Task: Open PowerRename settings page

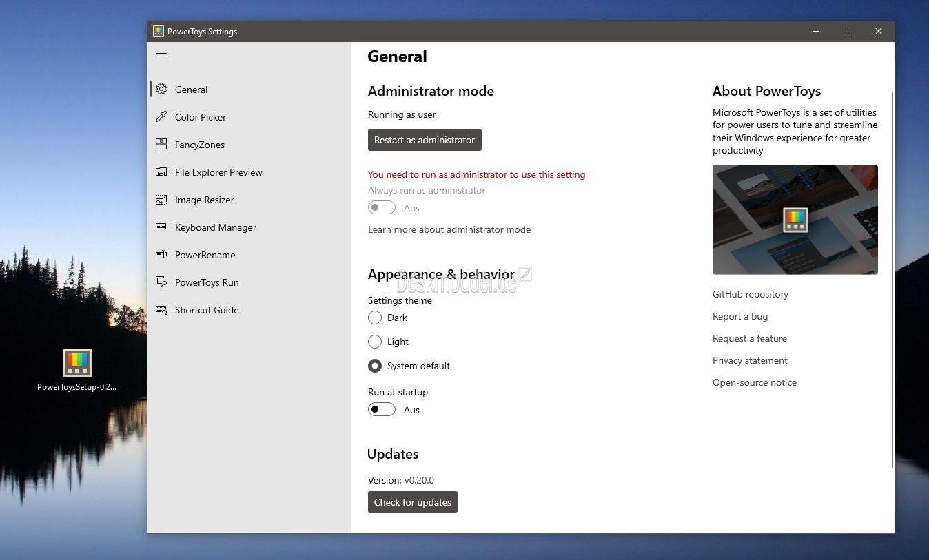Action: [x=249, y=255]
